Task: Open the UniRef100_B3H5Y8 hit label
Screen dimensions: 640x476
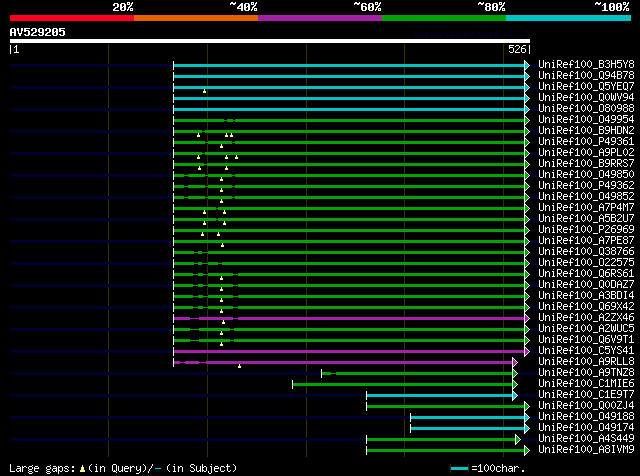Action: [x=586, y=65]
